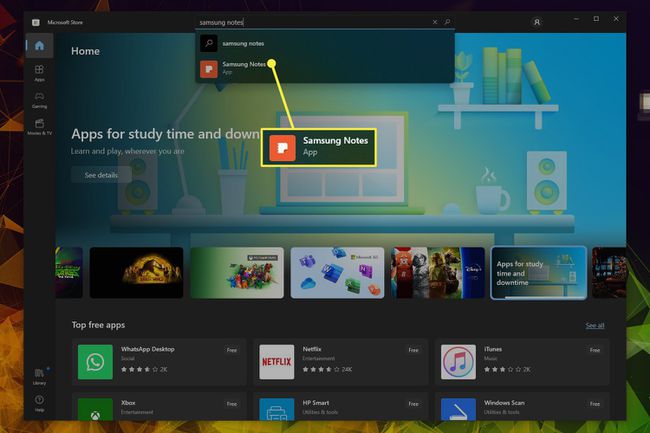Select the Samsung Notes App suggestion
Screen dimensions: 650x433
coord(325,68)
